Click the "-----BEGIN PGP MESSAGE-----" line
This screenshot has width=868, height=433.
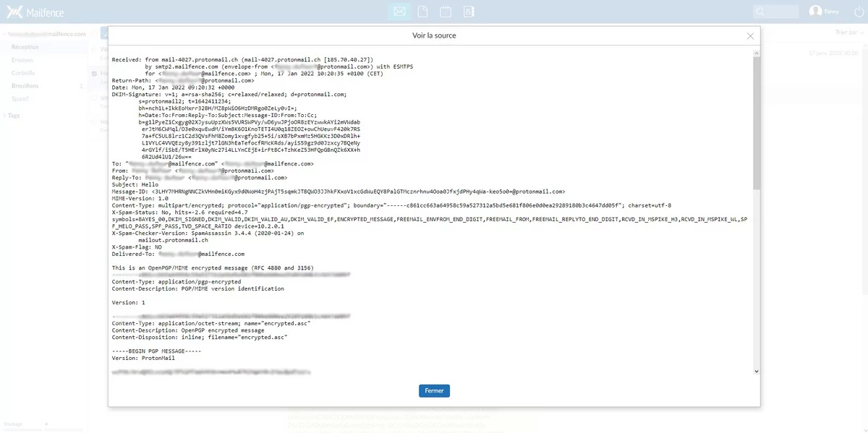pyautogui.click(x=158, y=351)
